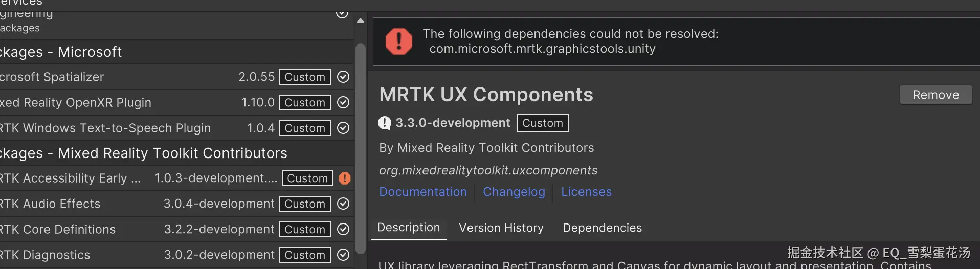Select the MRTK Windows Text-to-Speech Plugin row

[x=176, y=128]
